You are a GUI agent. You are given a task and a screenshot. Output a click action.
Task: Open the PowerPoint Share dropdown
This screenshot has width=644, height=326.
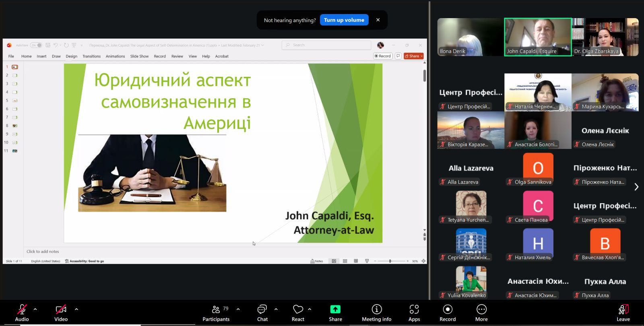coord(414,56)
